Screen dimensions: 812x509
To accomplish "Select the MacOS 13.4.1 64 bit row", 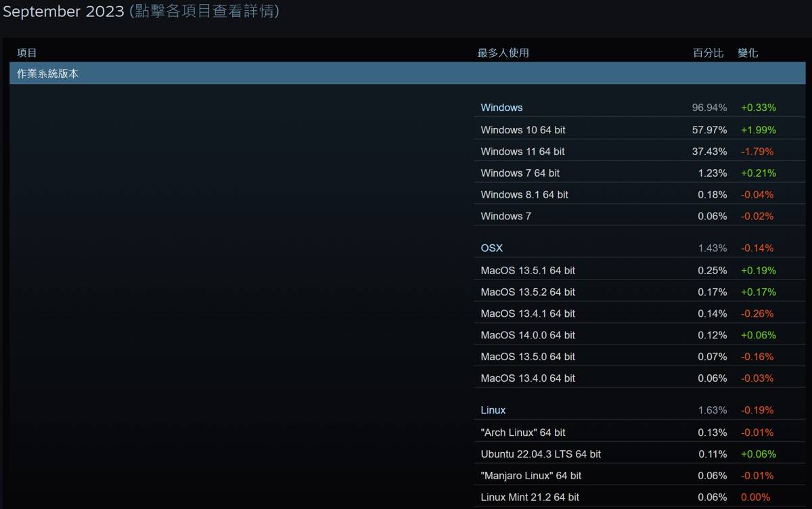I will tap(639, 313).
